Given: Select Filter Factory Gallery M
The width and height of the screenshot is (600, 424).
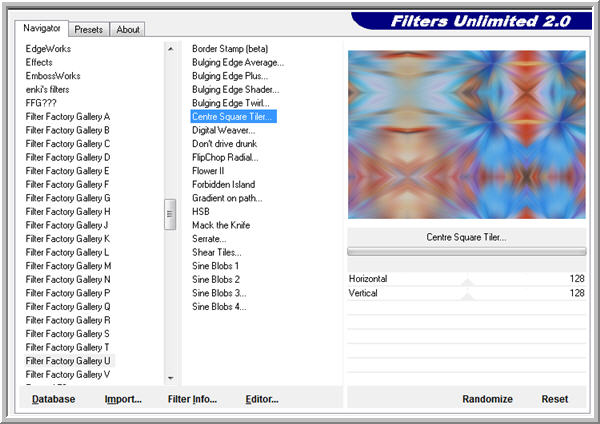Looking at the screenshot, I should (68, 266).
